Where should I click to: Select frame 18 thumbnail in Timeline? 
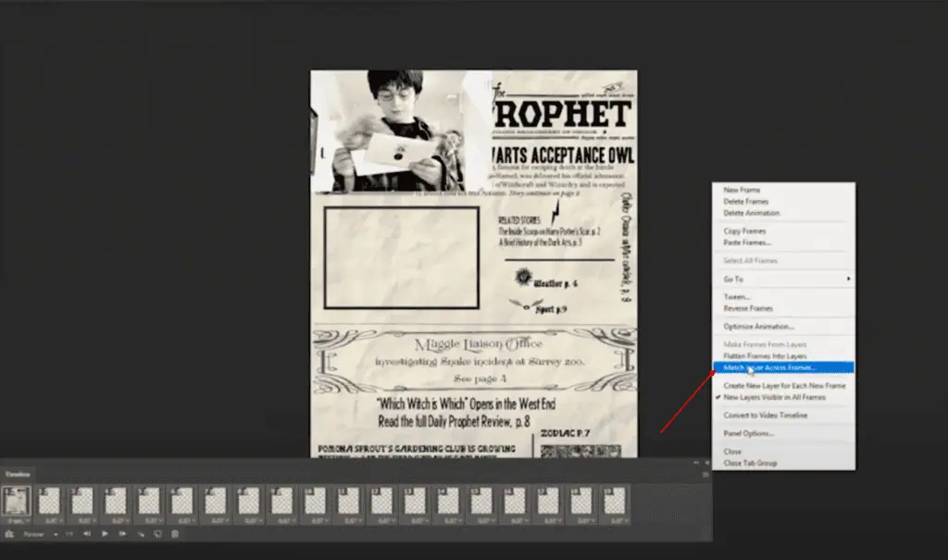click(x=581, y=501)
